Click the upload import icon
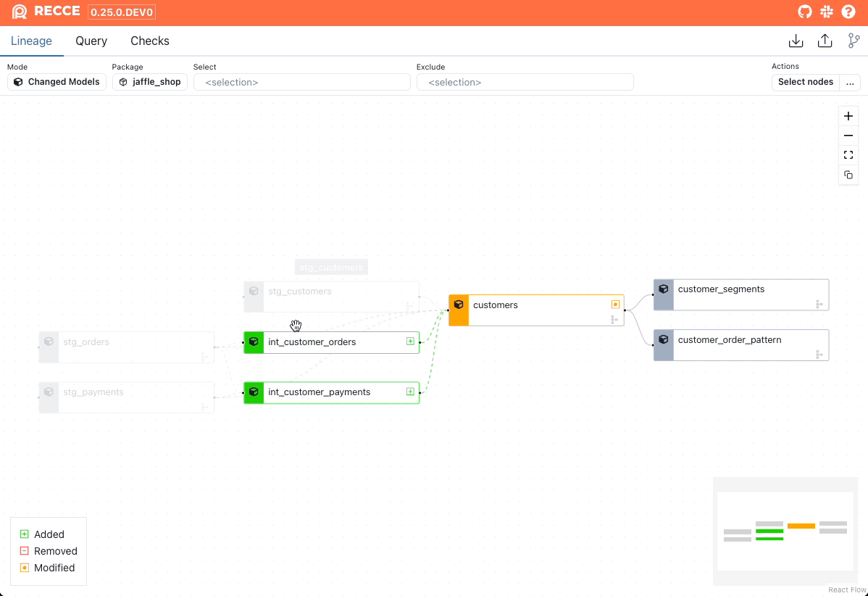 (825, 41)
